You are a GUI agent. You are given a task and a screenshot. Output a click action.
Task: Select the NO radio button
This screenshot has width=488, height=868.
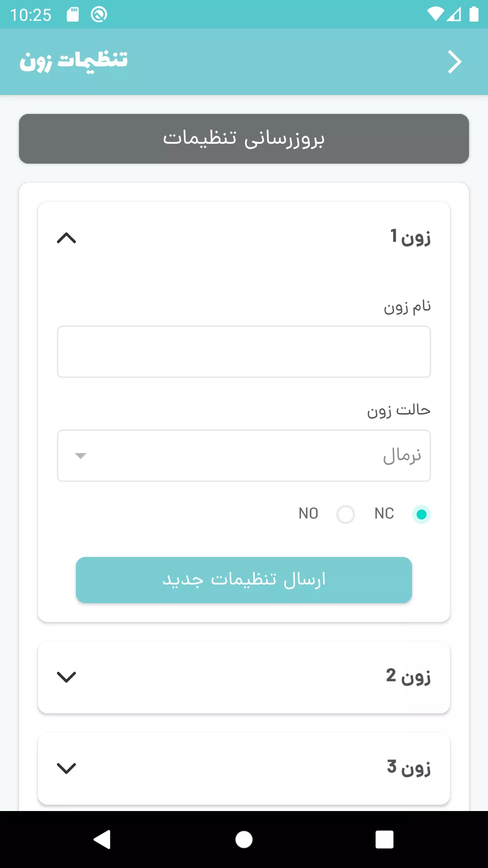click(x=346, y=514)
